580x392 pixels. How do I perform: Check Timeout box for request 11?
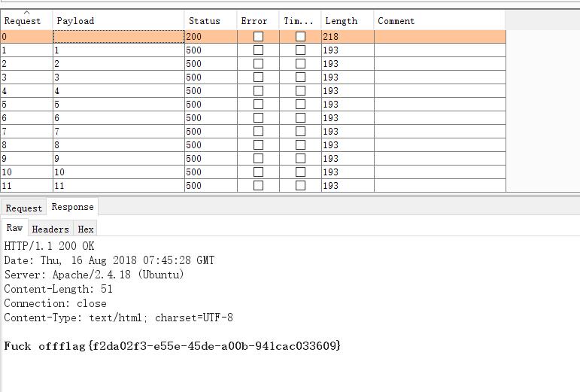300,186
